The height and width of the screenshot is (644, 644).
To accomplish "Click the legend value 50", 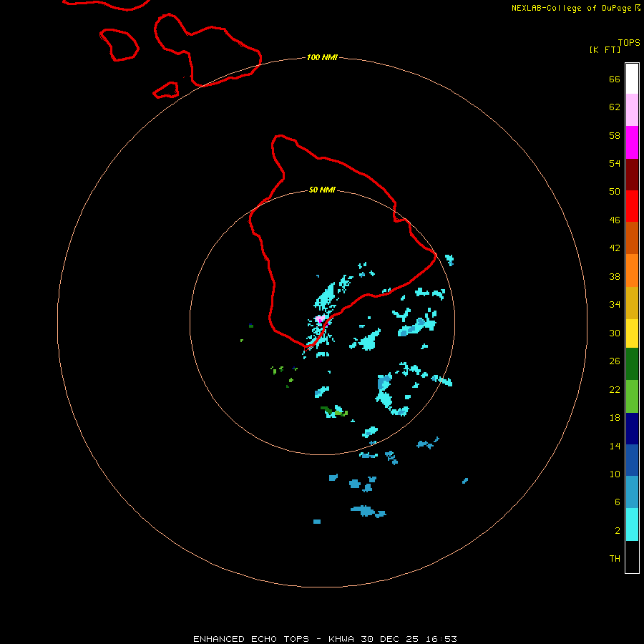I will click(615, 191).
